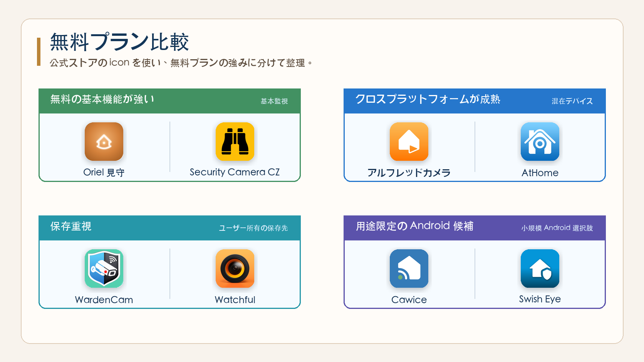The image size is (644, 362).
Task: Select the subtitle starting with 公式ストアの icon
Action: click(x=181, y=63)
